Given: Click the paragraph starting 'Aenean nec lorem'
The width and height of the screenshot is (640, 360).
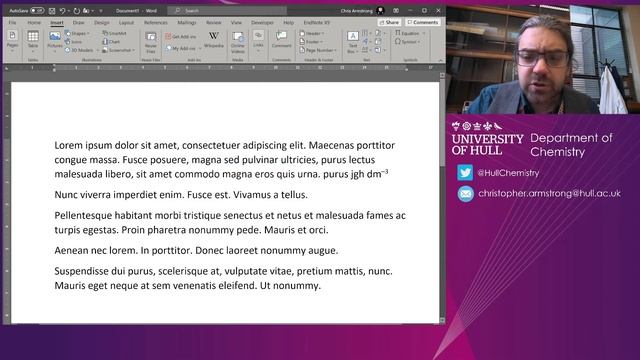Looking at the screenshot, I should click(196, 250).
